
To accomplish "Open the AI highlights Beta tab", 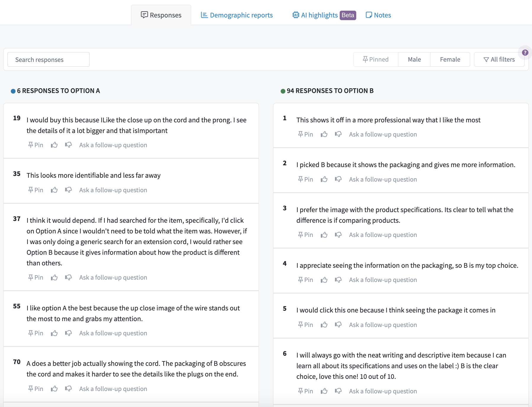I will coord(324,15).
